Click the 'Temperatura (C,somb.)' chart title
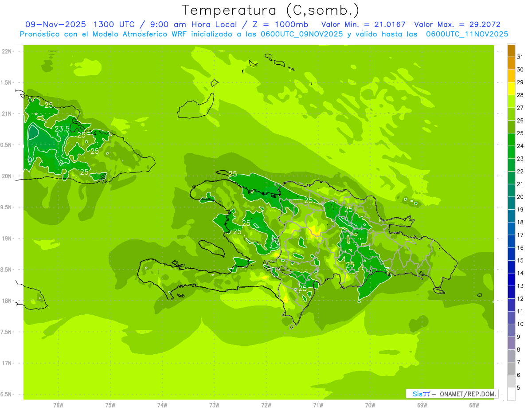 click(270, 11)
